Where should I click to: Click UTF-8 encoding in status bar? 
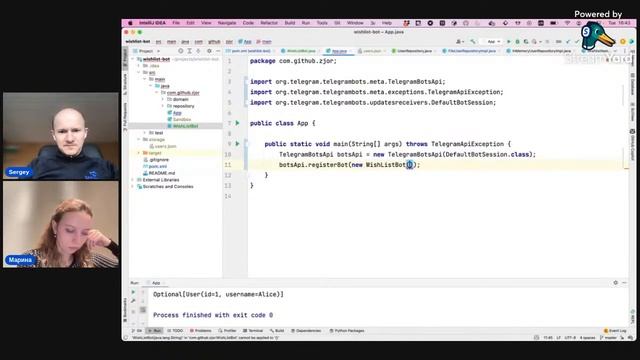click(x=571, y=338)
